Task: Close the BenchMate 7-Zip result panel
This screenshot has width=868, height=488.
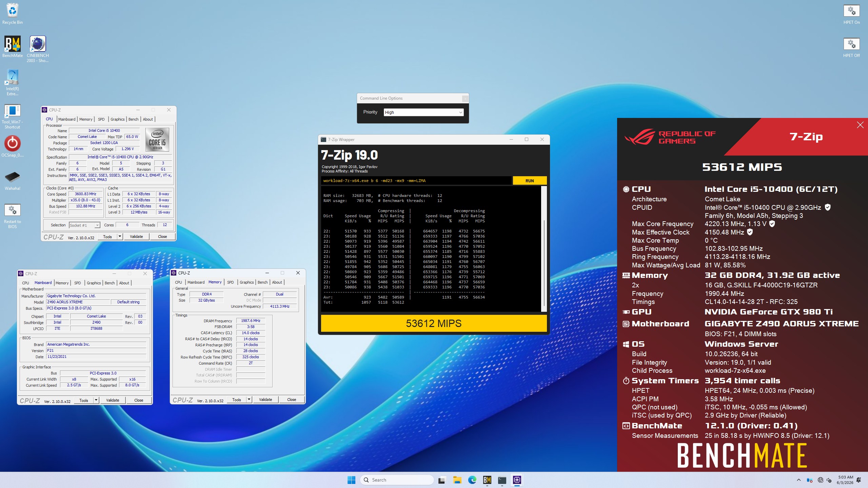Action: pyautogui.click(x=860, y=125)
